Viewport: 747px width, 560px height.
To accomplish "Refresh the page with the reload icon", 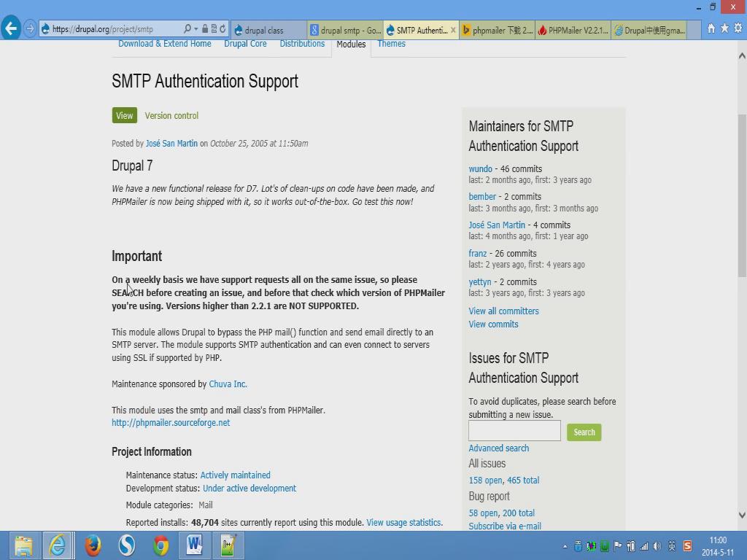I will [222, 29].
